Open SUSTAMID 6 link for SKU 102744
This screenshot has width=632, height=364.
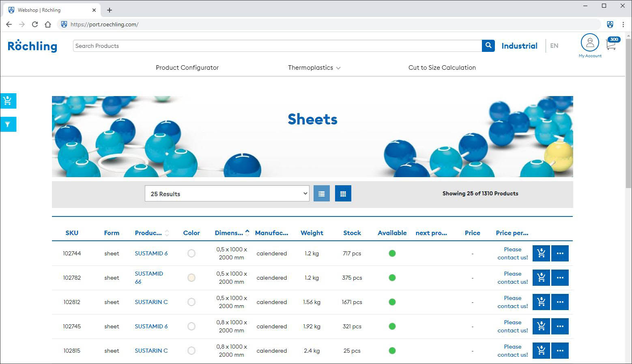pyautogui.click(x=151, y=253)
